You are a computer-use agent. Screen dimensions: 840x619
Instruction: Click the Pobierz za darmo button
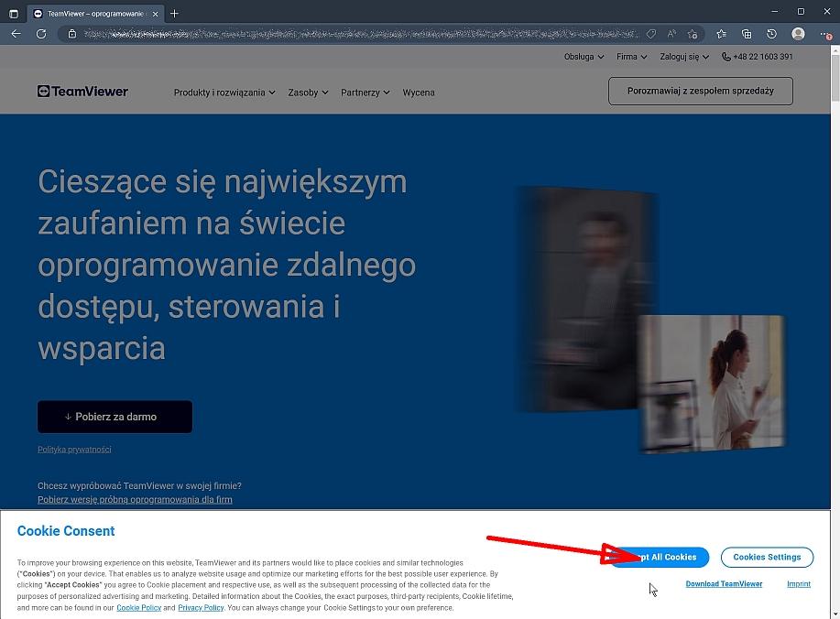115,417
